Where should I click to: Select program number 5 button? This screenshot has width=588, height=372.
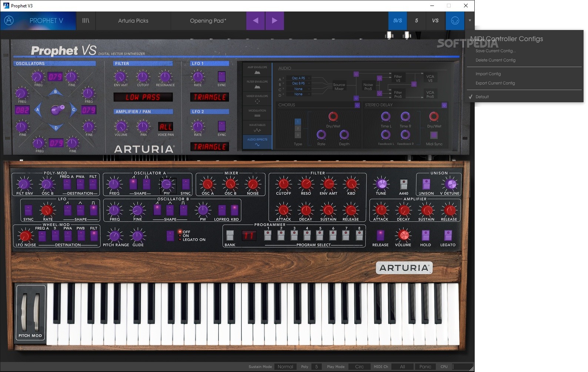(x=320, y=235)
